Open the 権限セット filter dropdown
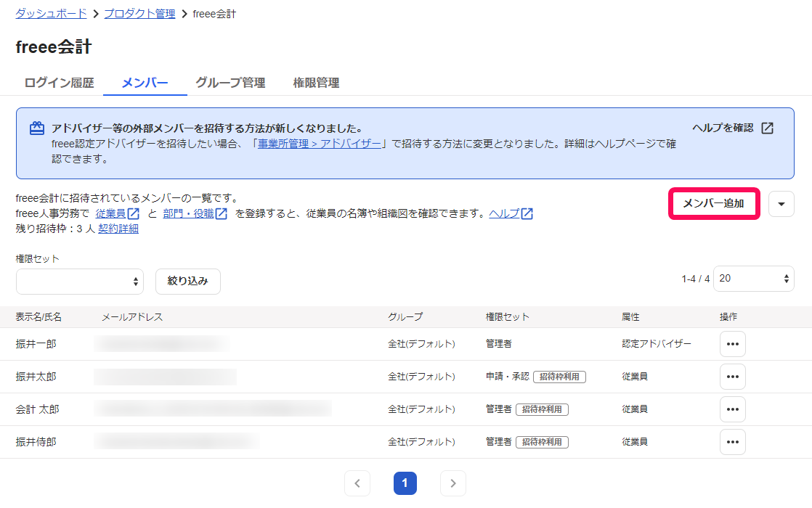This screenshot has height=508, width=812. point(80,282)
